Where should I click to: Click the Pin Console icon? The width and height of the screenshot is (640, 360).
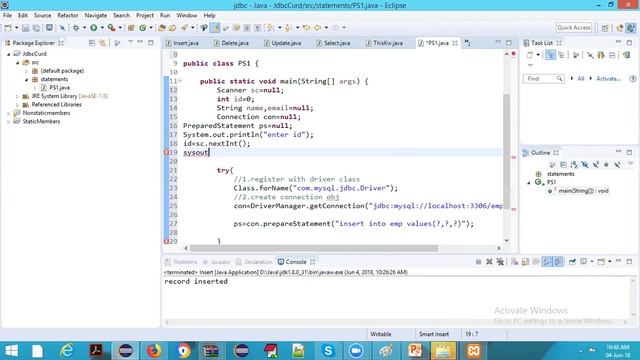coord(572,262)
